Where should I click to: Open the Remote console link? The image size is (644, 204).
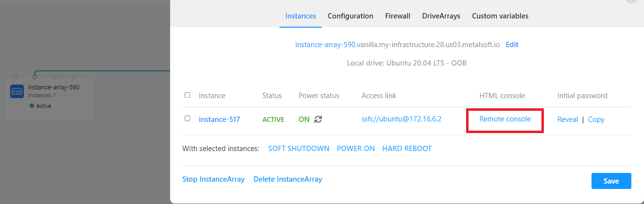tap(505, 119)
